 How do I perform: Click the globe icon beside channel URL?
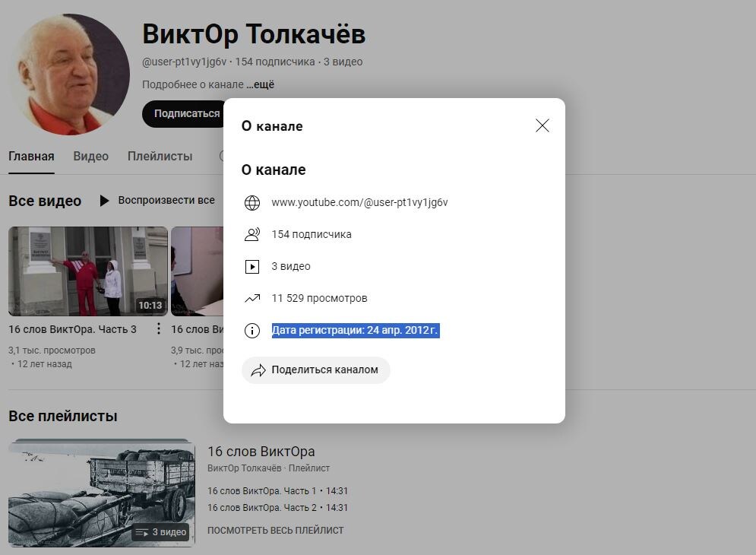(252, 203)
